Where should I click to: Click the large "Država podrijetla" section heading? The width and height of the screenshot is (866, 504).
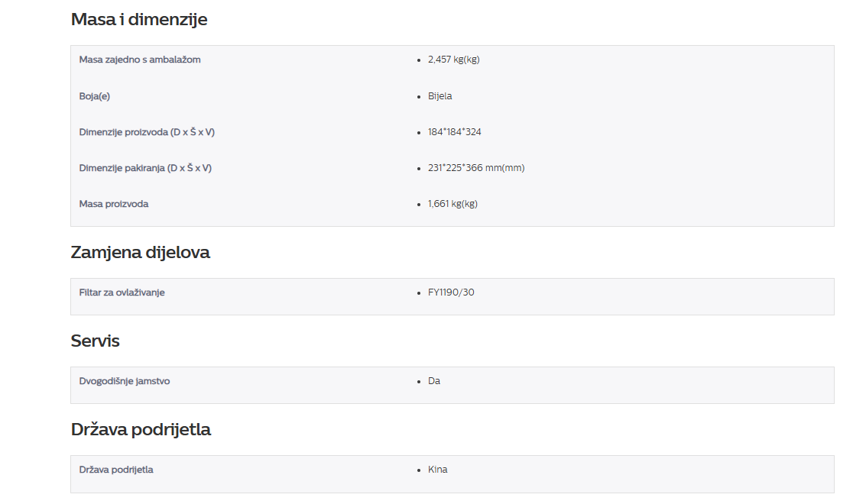pos(141,429)
